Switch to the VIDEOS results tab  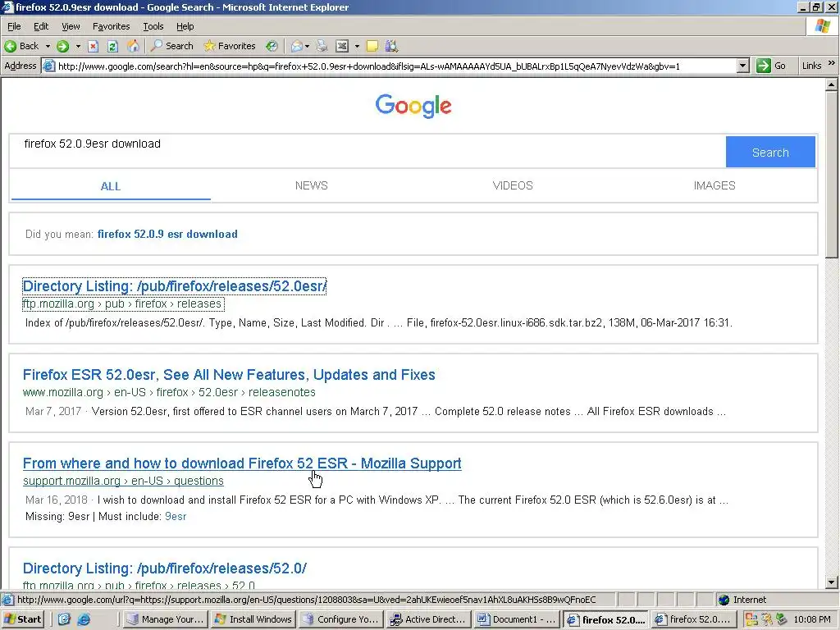513,185
